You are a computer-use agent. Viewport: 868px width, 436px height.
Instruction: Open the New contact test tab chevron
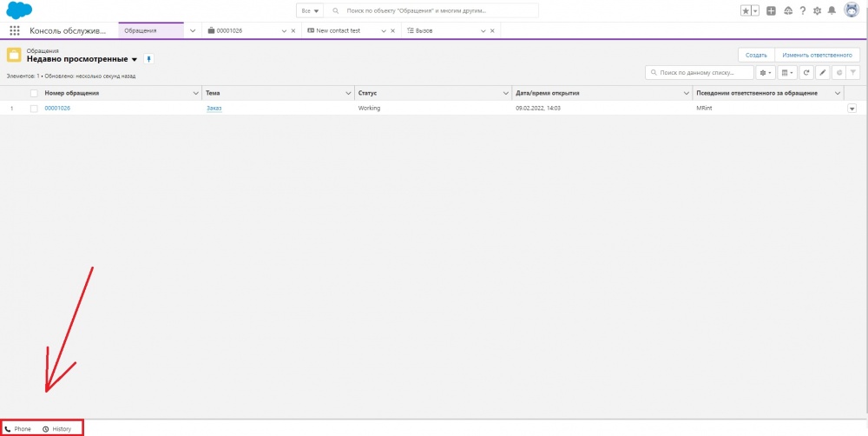click(385, 31)
